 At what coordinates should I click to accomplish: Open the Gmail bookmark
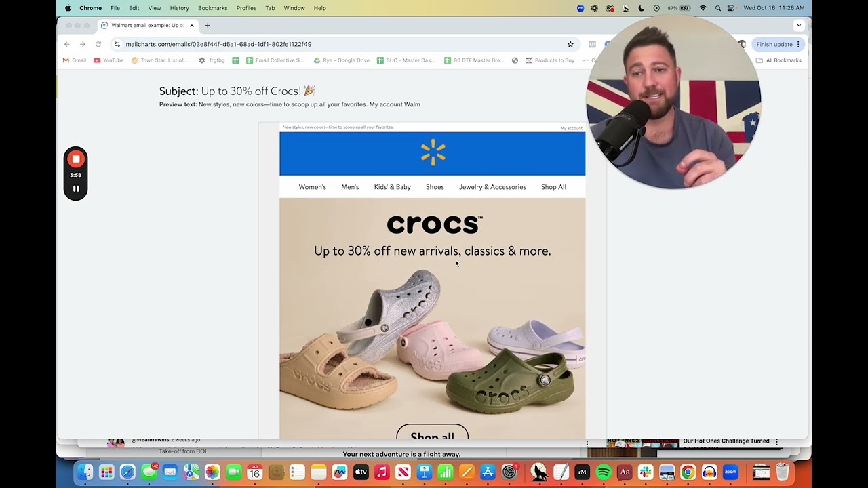75,60
